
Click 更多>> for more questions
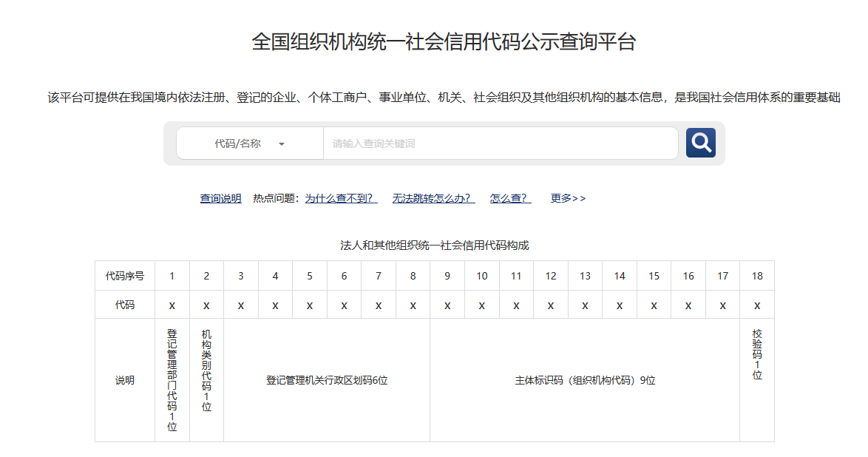(x=568, y=198)
